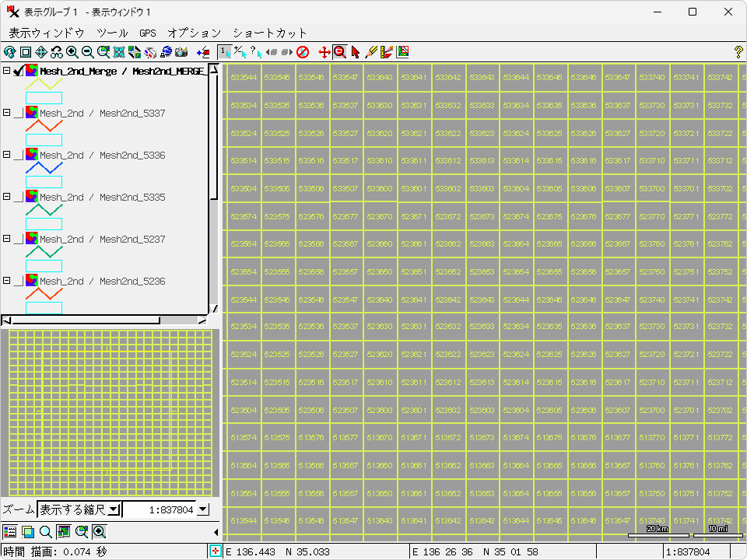The image size is (747, 560).
Task: Click the binoculars icon in the toolbar
Action: point(56,52)
